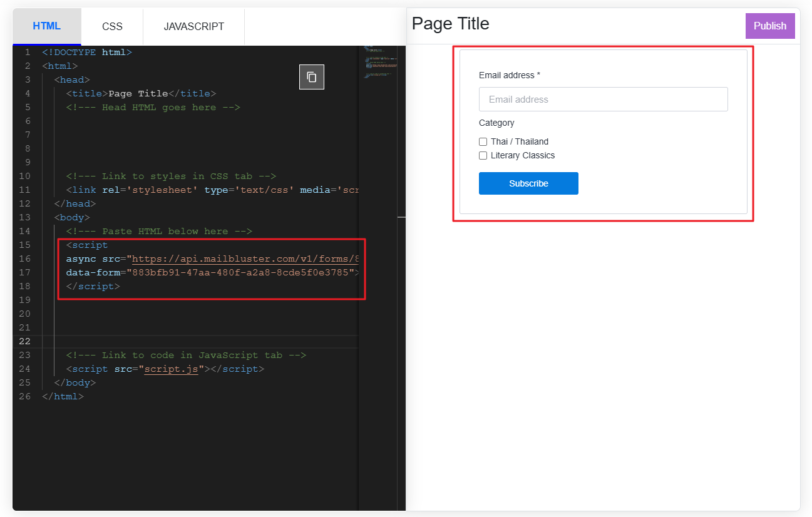The height and width of the screenshot is (517, 812).
Task: Check the Thai / Thailand checkbox
Action: coord(483,142)
